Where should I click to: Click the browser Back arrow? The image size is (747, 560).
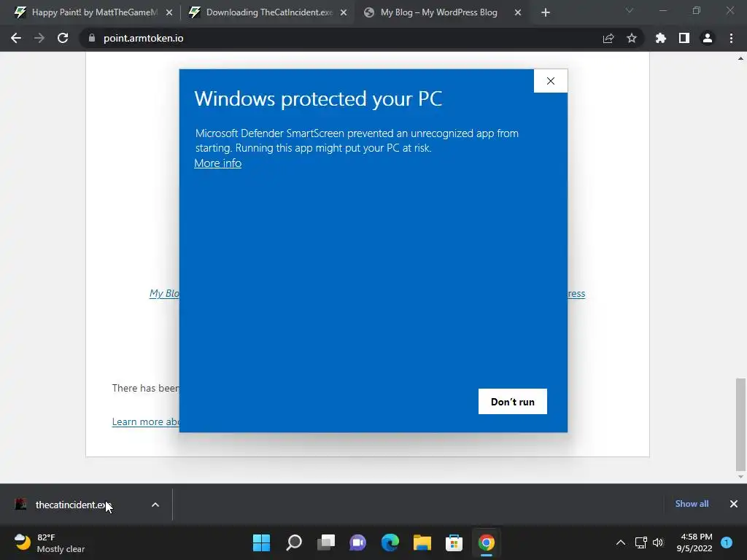(x=16, y=38)
